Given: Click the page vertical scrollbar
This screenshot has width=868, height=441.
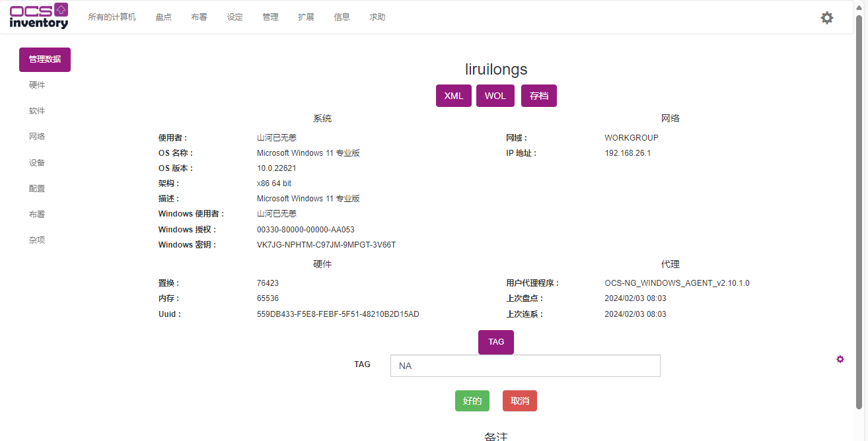Looking at the screenshot, I should coord(859,211).
